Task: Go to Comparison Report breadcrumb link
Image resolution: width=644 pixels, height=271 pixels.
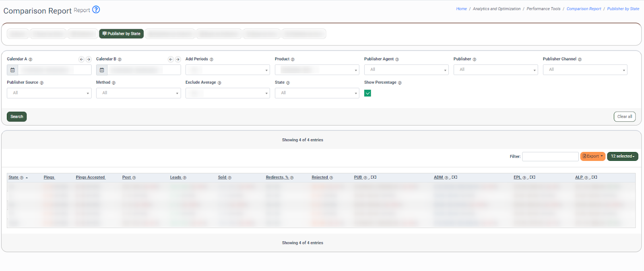Action: (584, 9)
